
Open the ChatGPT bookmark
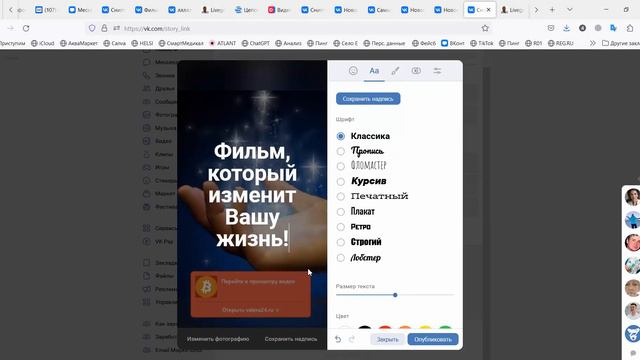coord(256,43)
